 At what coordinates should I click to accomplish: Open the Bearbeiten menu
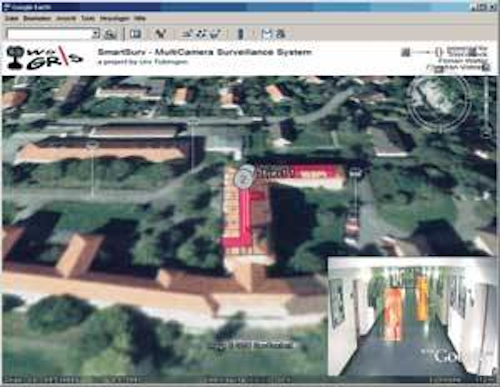(x=37, y=19)
